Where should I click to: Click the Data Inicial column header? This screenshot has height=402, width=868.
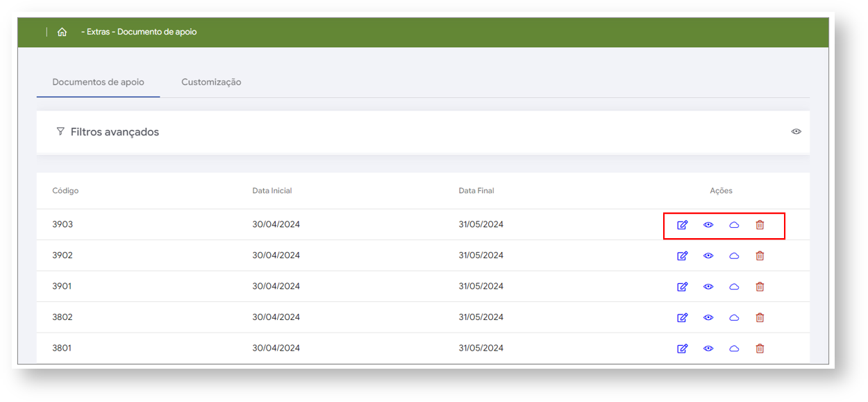point(272,191)
